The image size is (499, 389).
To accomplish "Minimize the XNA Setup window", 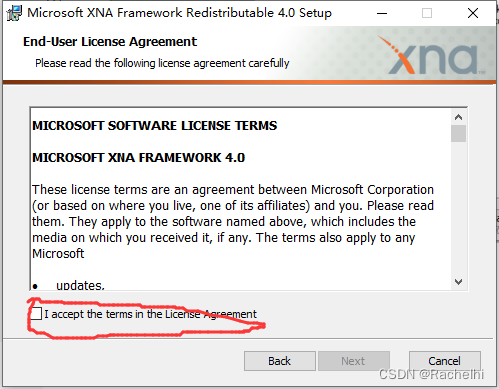I will (382, 13).
